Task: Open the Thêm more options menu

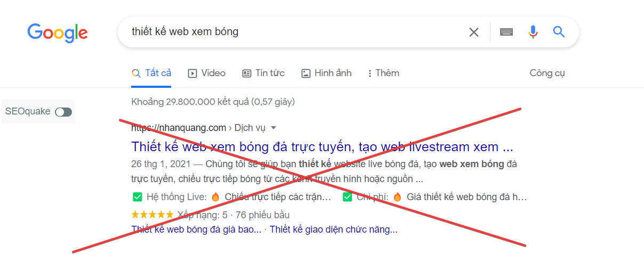Action: [x=383, y=73]
